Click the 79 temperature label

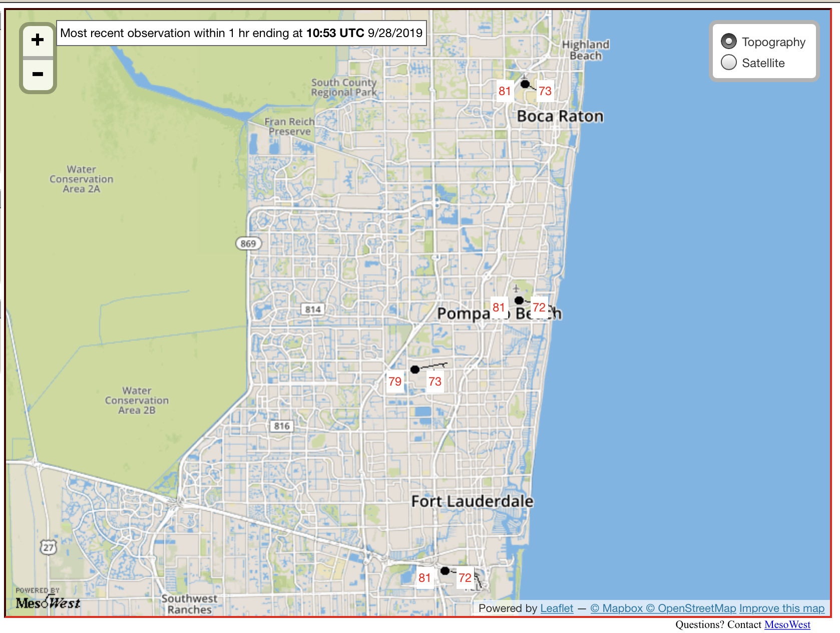[395, 382]
